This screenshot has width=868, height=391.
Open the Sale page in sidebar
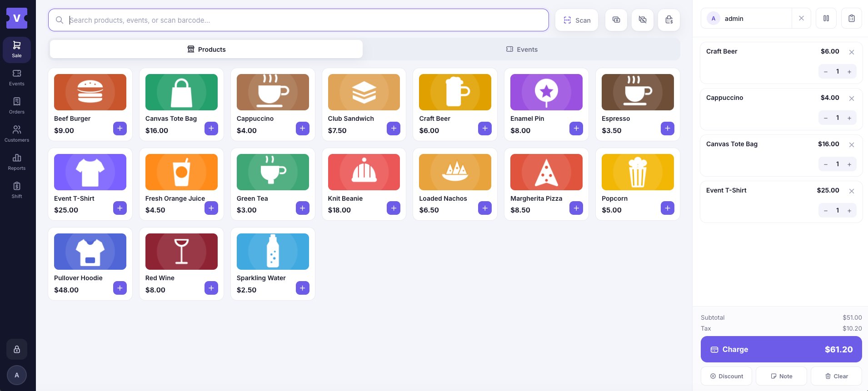coord(17,49)
